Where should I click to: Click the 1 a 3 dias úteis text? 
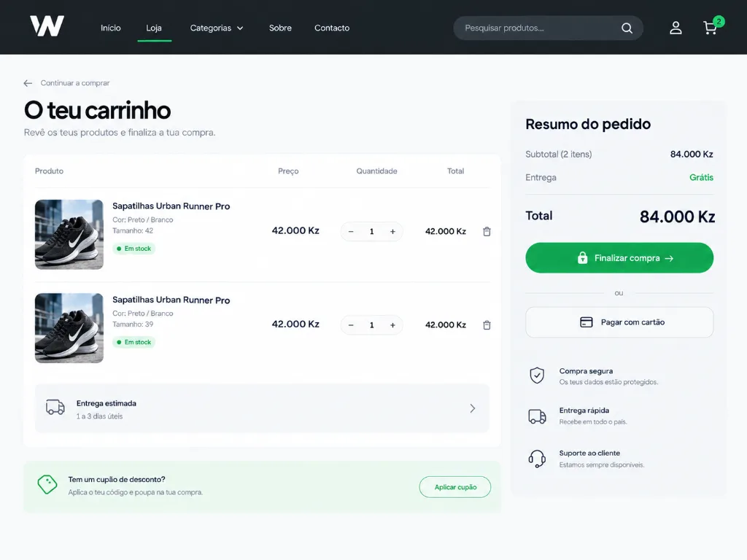[99, 416]
